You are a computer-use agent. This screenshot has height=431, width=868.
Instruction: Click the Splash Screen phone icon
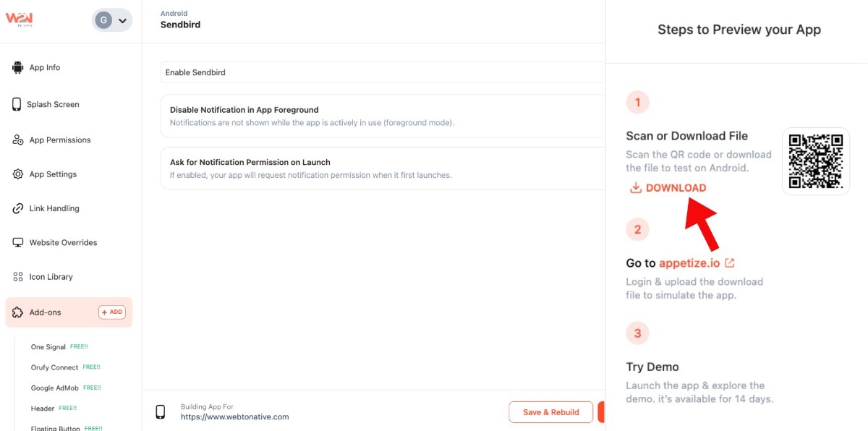pyautogui.click(x=17, y=104)
